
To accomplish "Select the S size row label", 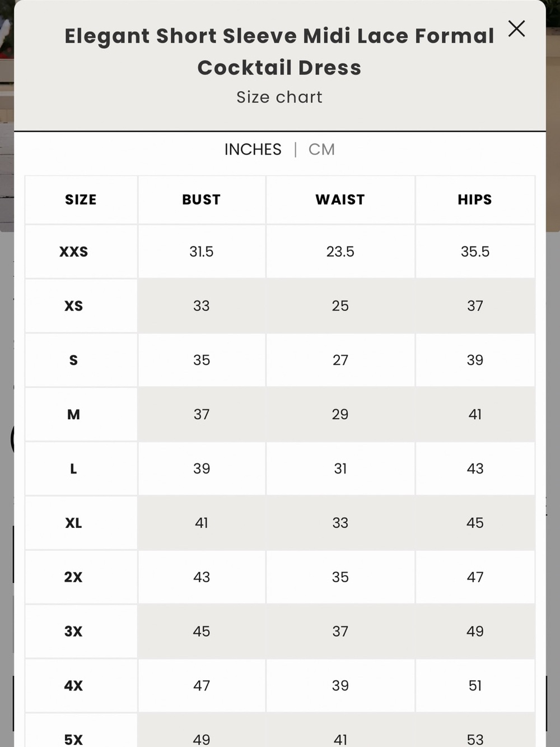I will [x=73, y=360].
